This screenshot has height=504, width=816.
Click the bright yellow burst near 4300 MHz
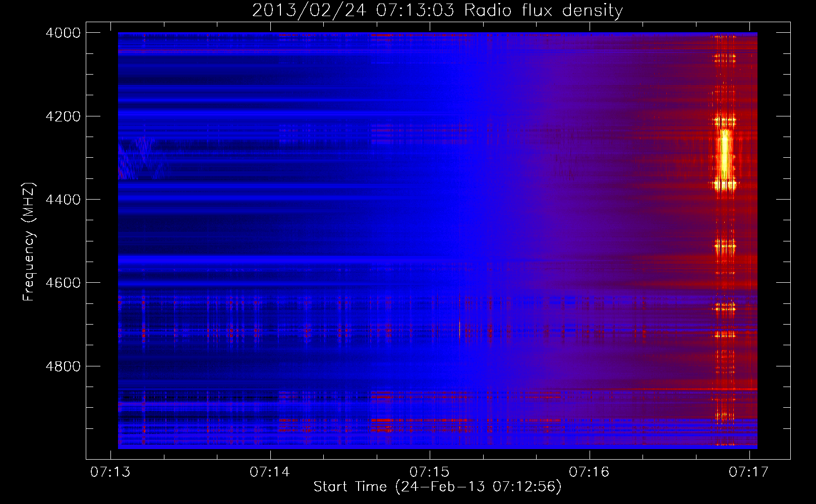725,155
